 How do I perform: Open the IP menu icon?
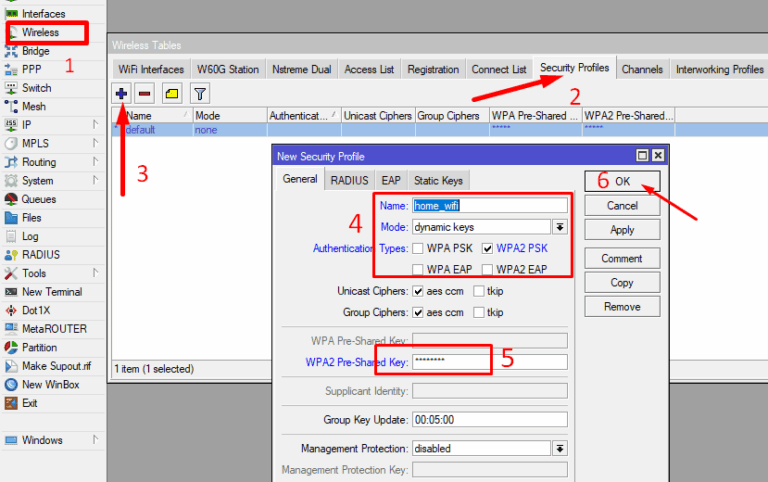[x=11, y=125]
